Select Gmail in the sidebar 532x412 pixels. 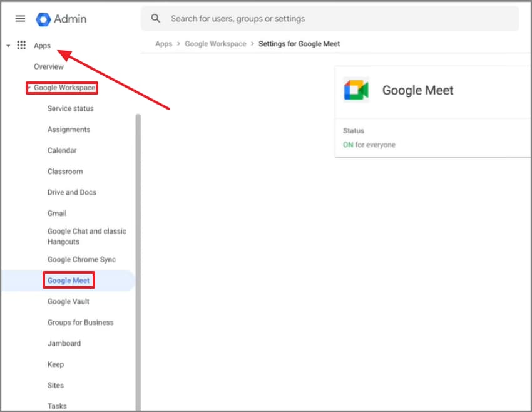[x=56, y=213]
